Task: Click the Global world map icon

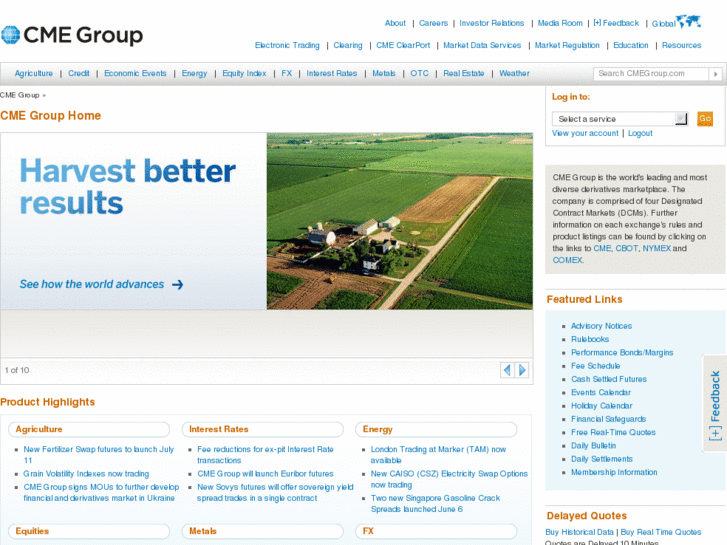Action: (688, 21)
